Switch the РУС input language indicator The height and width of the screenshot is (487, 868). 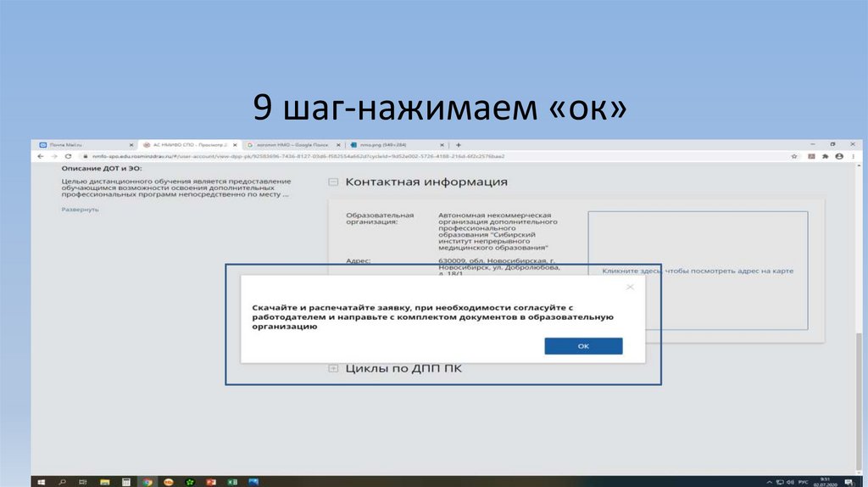tap(803, 482)
